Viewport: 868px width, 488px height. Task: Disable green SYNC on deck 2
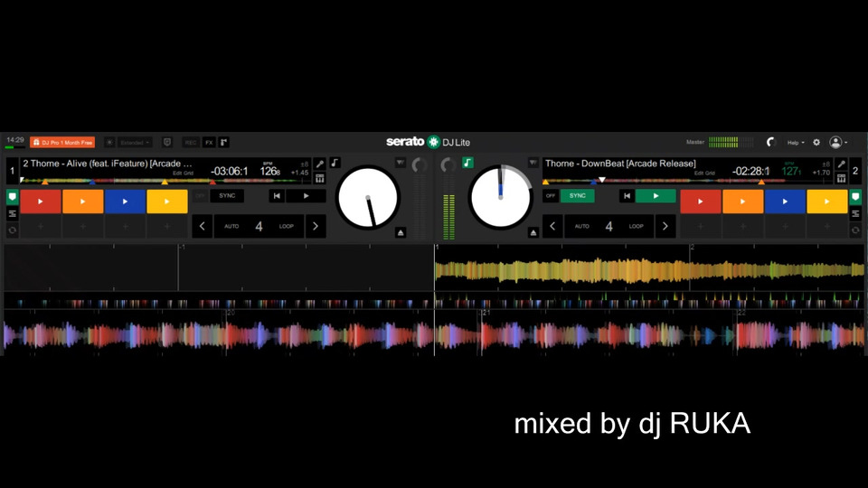(x=578, y=196)
